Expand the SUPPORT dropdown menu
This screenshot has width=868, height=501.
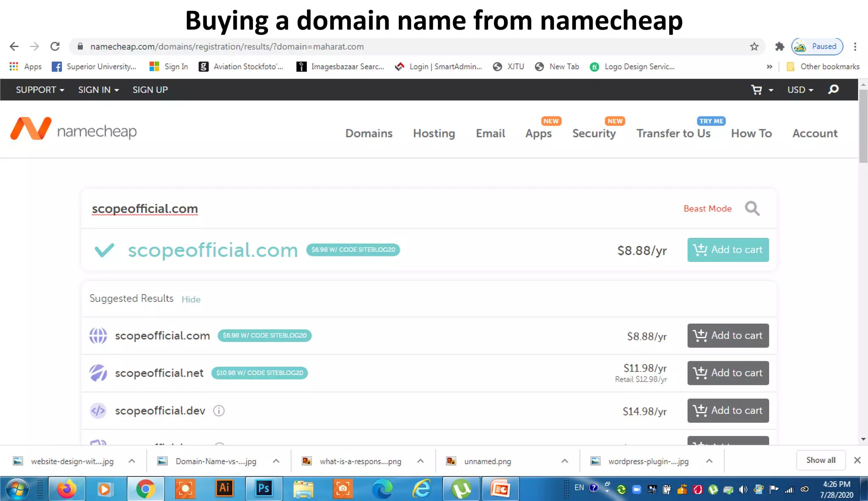pos(40,90)
